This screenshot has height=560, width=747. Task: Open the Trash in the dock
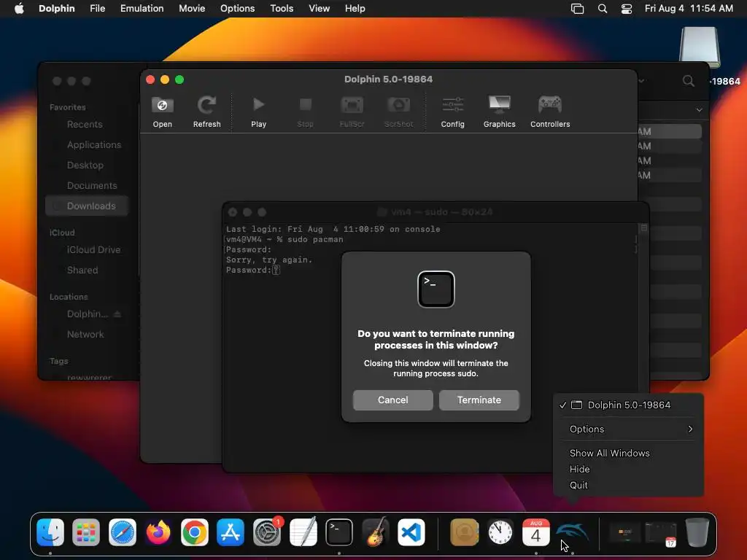pos(697,532)
